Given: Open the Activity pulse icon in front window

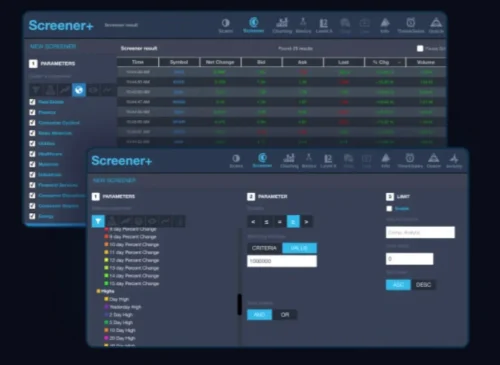Looking at the screenshot, I should coord(454,161).
